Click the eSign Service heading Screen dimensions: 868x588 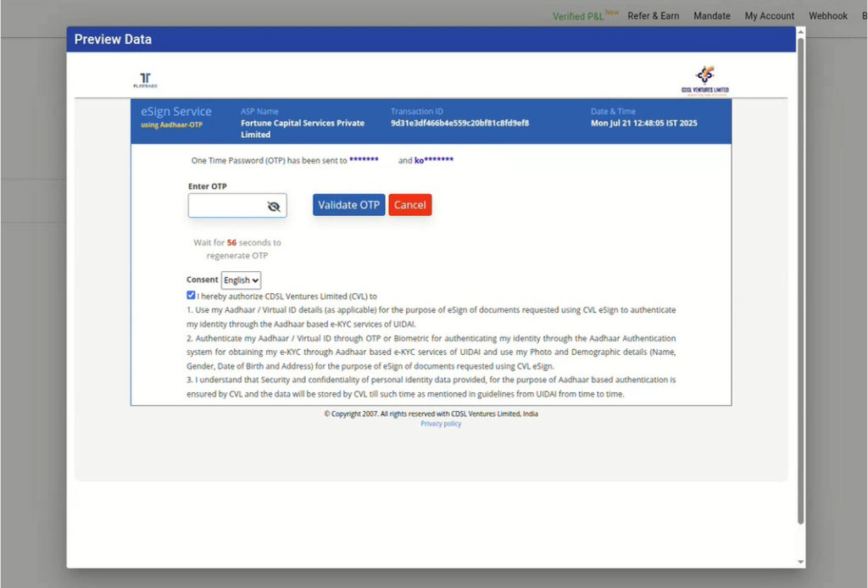(176, 111)
